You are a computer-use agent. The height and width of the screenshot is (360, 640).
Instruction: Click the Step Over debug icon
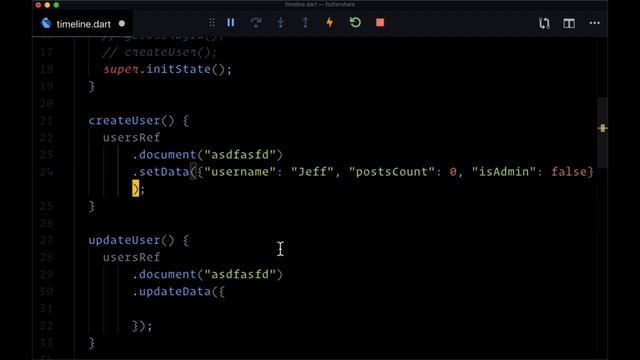[256, 23]
